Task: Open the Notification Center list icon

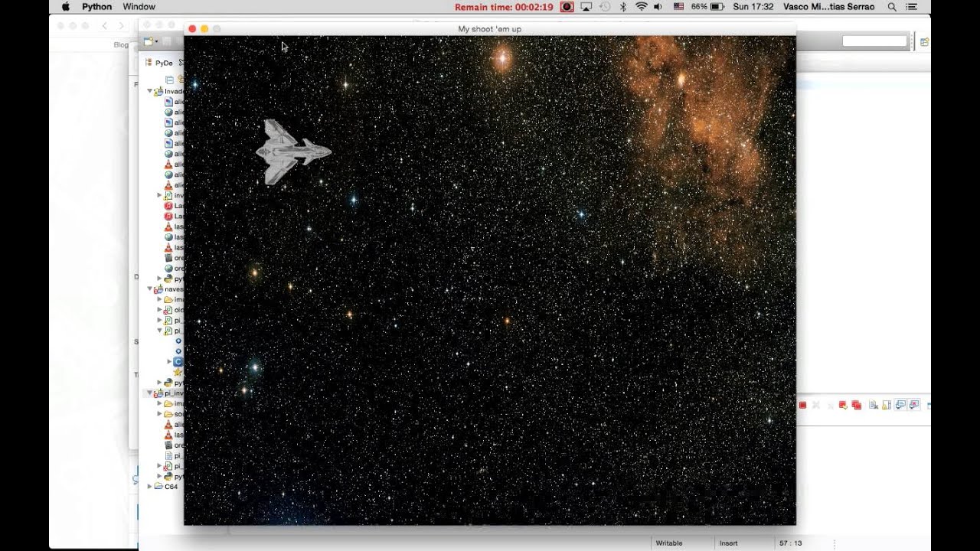Action: 910,6
